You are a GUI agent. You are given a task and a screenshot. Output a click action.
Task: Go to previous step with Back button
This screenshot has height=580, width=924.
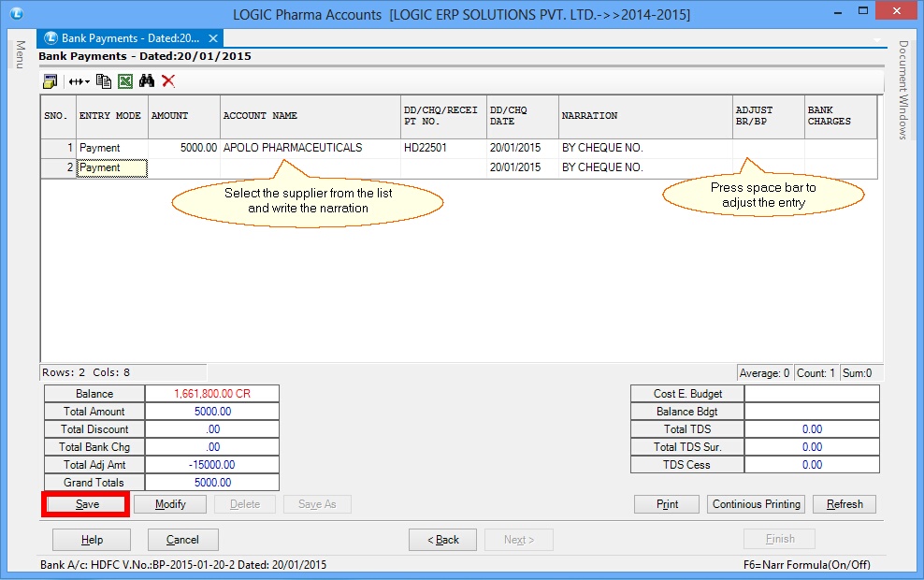(x=442, y=540)
